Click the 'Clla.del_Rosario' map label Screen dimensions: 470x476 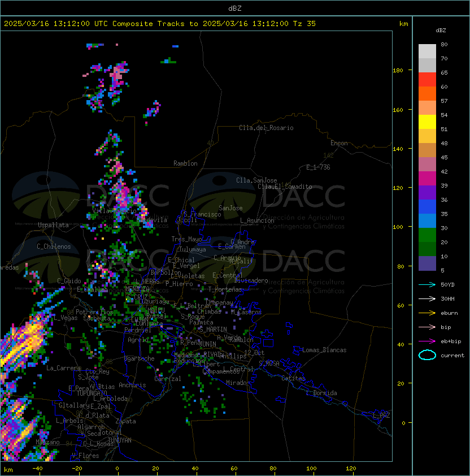pyautogui.click(x=266, y=128)
